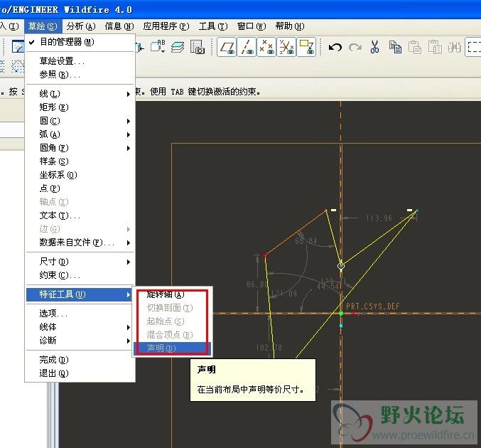Expand the 圆 (C) submenu
This screenshot has height=448, width=481.
pyautogui.click(x=80, y=121)
